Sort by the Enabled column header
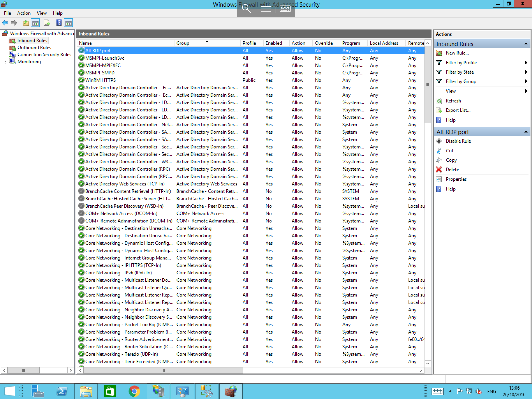 click(x=276, y=43)
